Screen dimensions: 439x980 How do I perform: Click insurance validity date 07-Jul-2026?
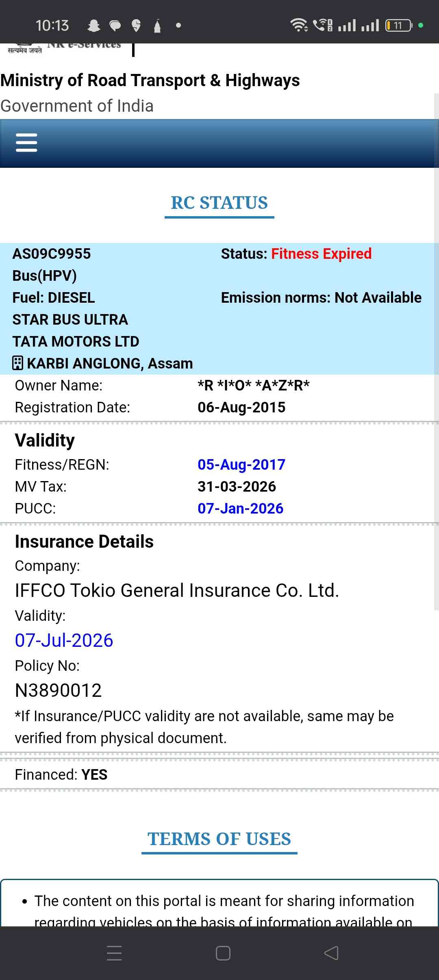pos(64,640)
